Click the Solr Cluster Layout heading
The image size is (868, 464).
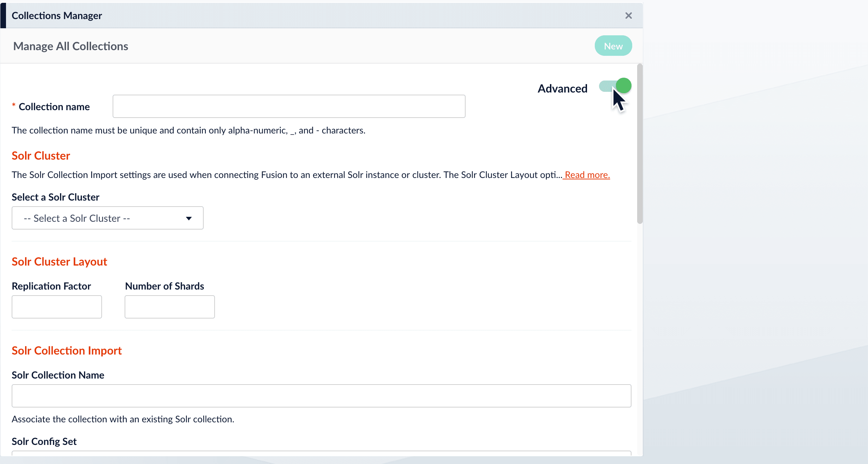(59, 262)
